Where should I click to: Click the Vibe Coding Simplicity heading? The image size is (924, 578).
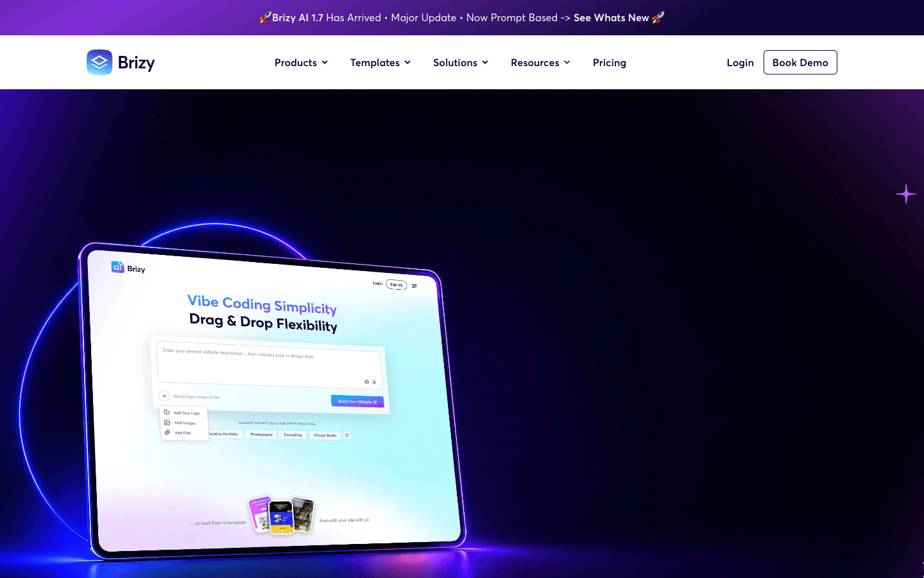[x=262, y=304]
